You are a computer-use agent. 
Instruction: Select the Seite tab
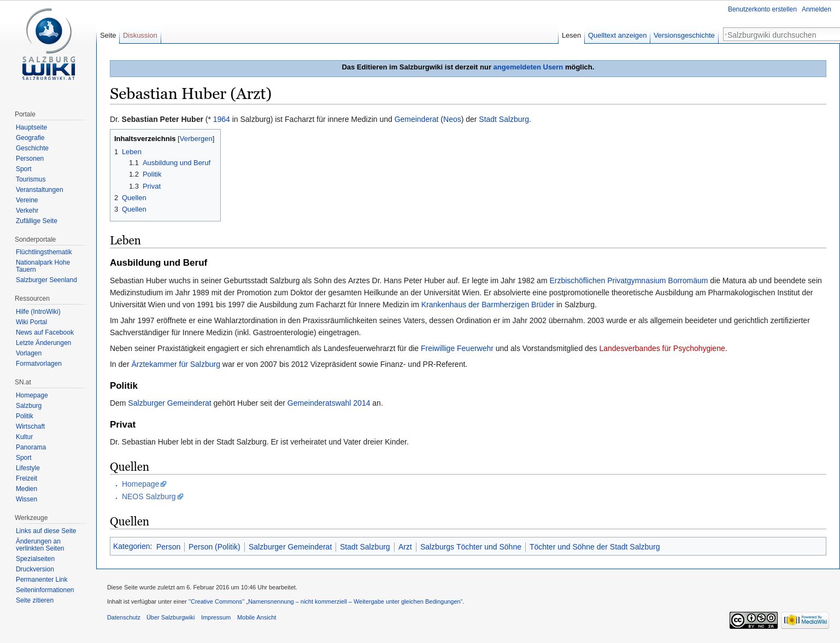[x=108, y=35]
